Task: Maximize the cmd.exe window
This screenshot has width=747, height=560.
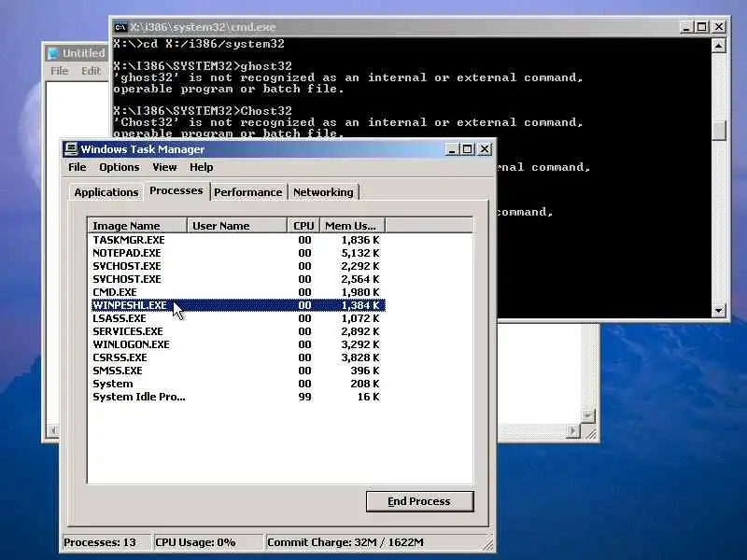Action: [x=702, y=27]
